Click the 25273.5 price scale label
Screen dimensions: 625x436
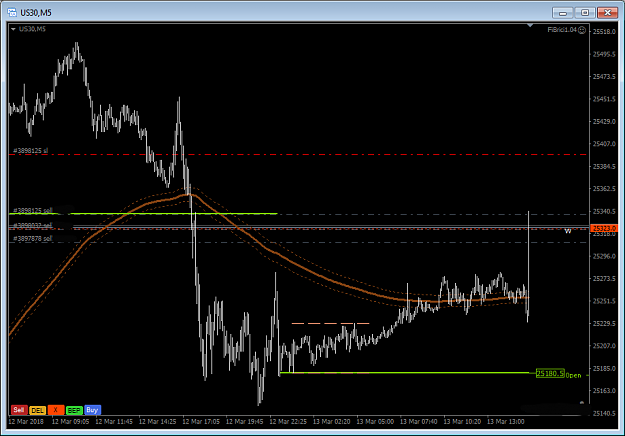[x=604, y=278]
